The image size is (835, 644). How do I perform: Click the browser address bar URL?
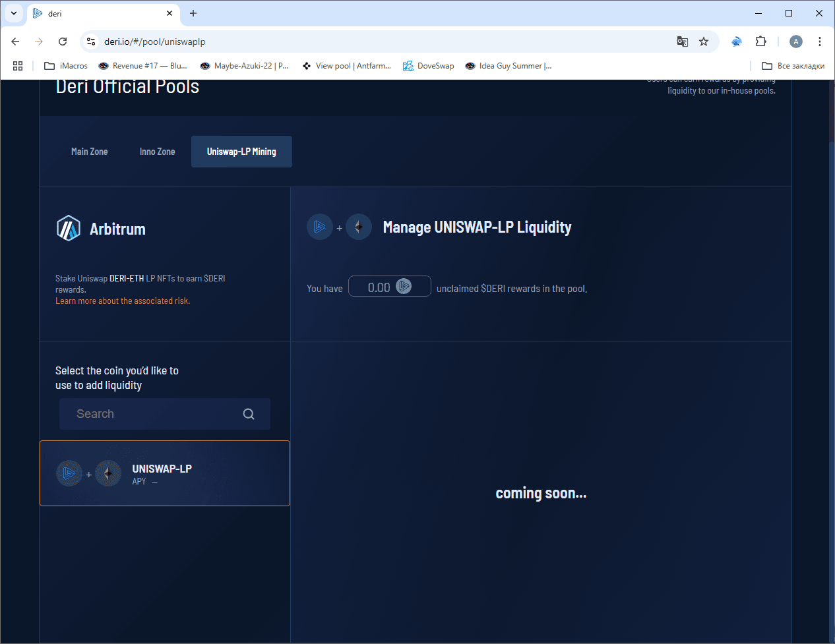click(155, 42)
